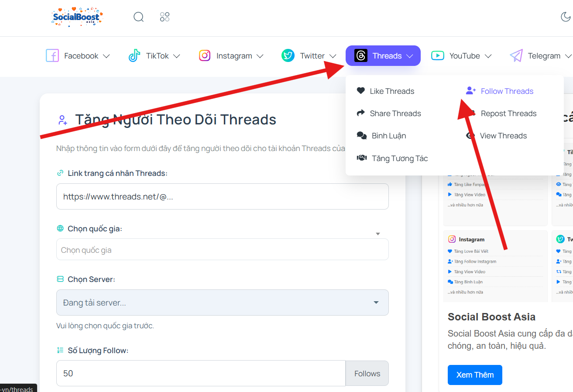Expand the Facebook menu chevron
Screen dimensions: 573x392
point(106,56)
